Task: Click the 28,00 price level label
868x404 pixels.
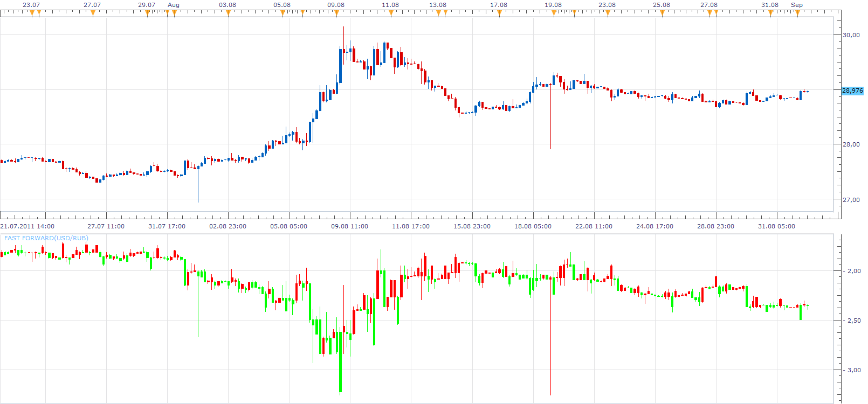Action: pyautogui.click(x=851, y=144)
